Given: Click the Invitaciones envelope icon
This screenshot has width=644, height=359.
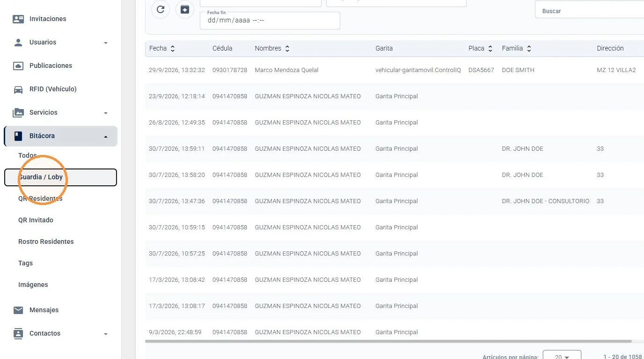Looking at the screenshot, I should 18,19.
